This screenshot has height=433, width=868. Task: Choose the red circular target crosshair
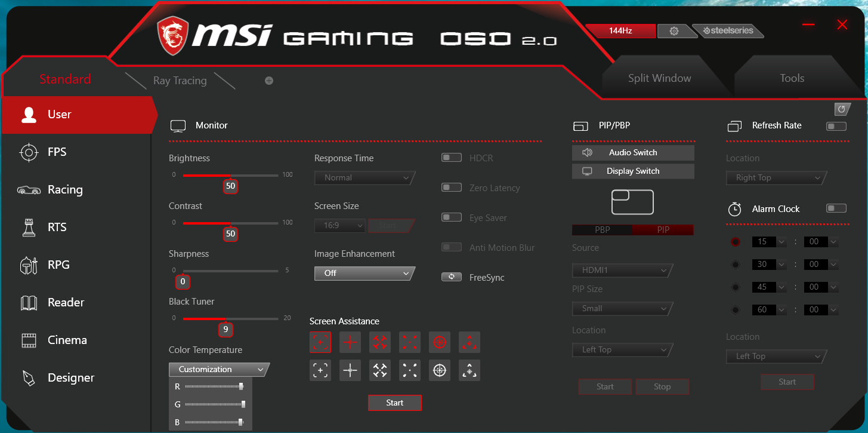440,342
